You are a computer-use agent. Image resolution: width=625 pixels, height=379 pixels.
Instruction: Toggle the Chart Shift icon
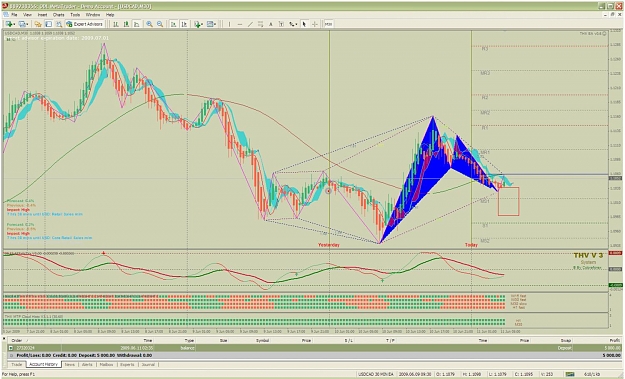click(184, 24)
